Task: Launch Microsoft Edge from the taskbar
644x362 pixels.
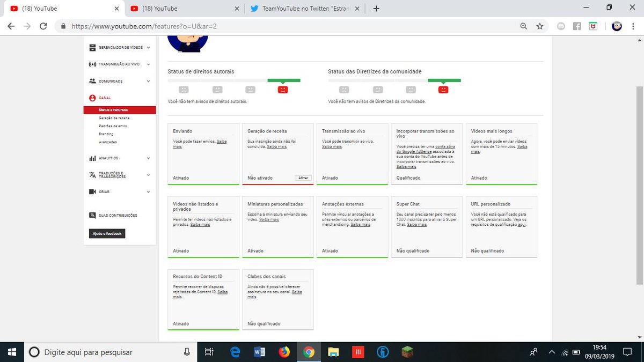Action: tap(235, 352)
